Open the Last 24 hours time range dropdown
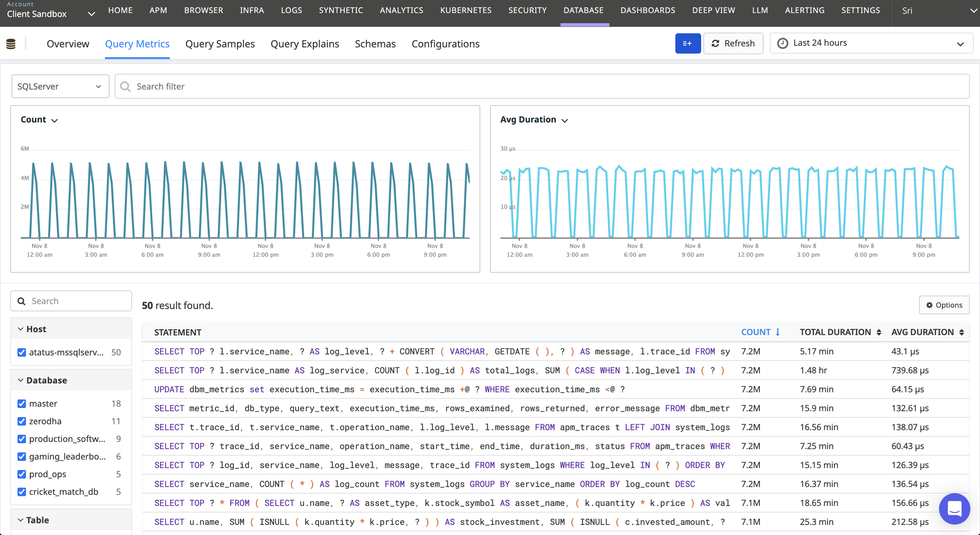This screenshot has height=535, width=980. coord(871,43)
